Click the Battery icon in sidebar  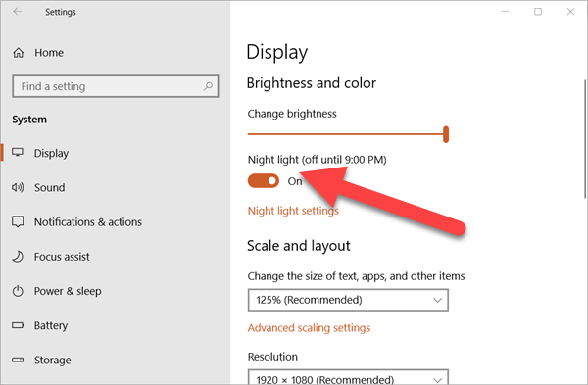pos(18,325)
